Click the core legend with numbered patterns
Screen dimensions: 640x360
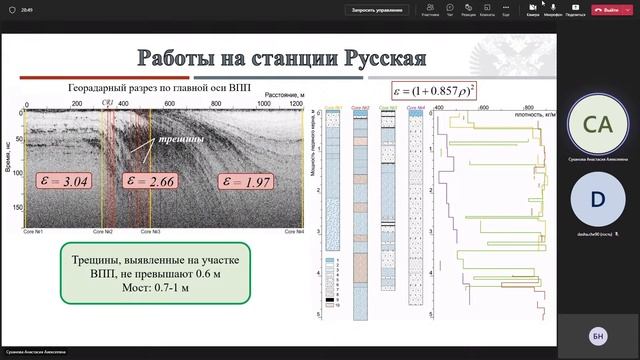(333, 282)
